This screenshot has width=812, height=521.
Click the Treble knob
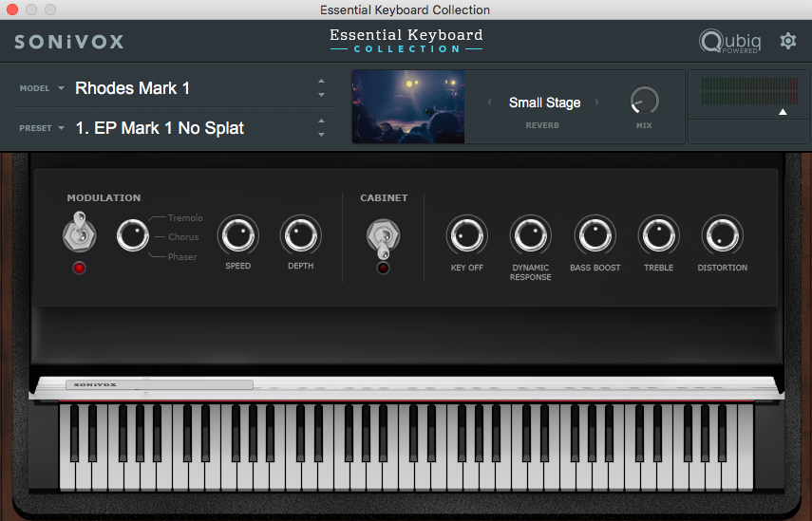[658, 234]
